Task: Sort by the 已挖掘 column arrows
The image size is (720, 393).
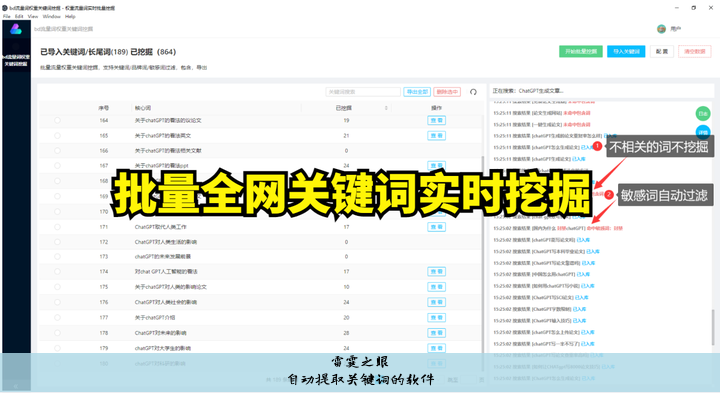Action: click(386, 108)
